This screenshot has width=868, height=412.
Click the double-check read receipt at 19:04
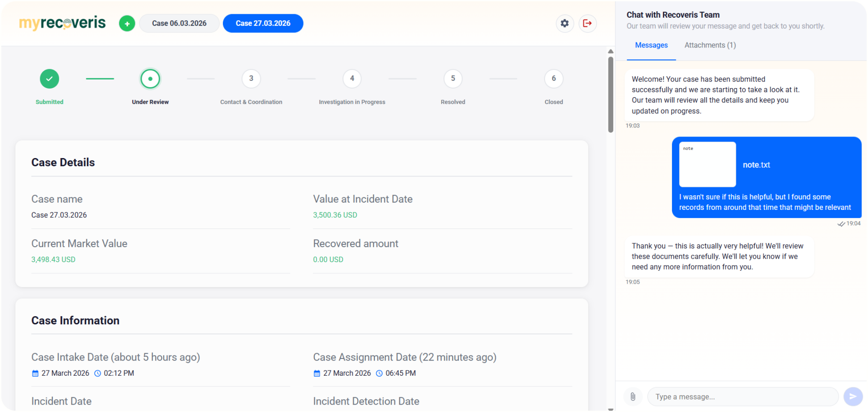click(x=841, y=224)
